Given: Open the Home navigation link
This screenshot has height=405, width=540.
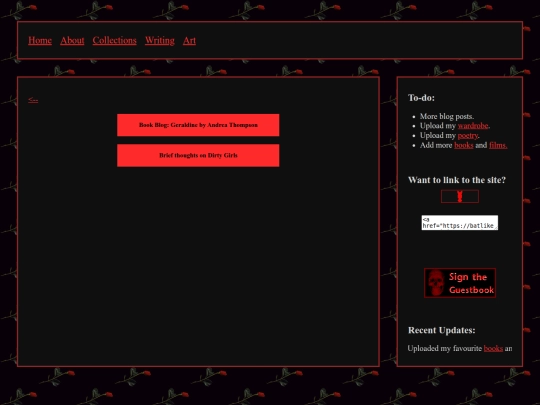Looking at the screenshot, I should point(40,40).
